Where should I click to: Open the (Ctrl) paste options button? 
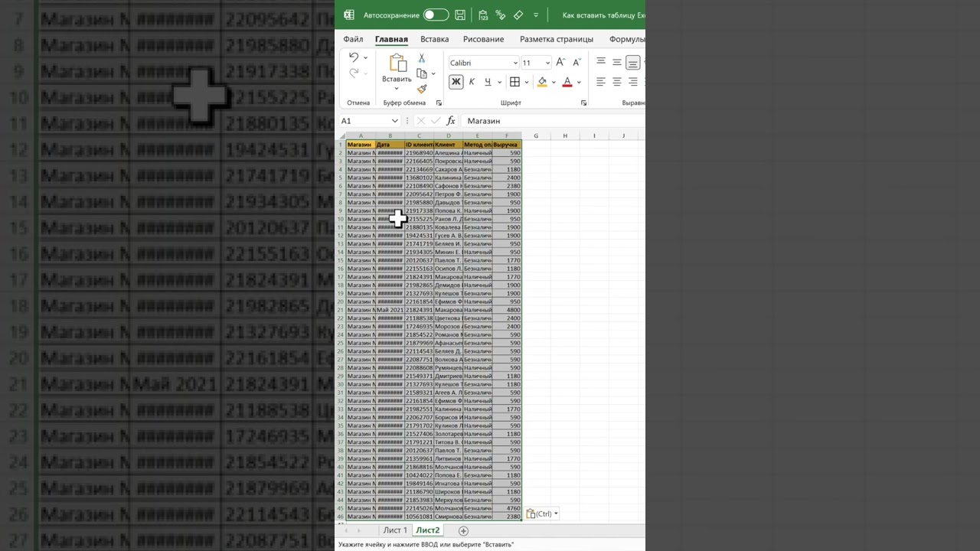pyautogui.click(x=542, y=514)
